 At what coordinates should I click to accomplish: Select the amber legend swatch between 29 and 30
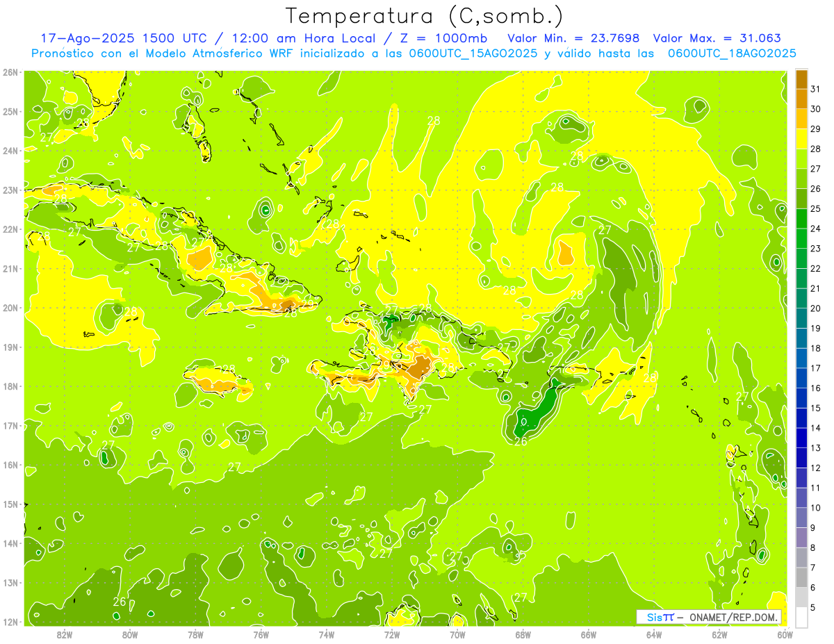point(801,119)
